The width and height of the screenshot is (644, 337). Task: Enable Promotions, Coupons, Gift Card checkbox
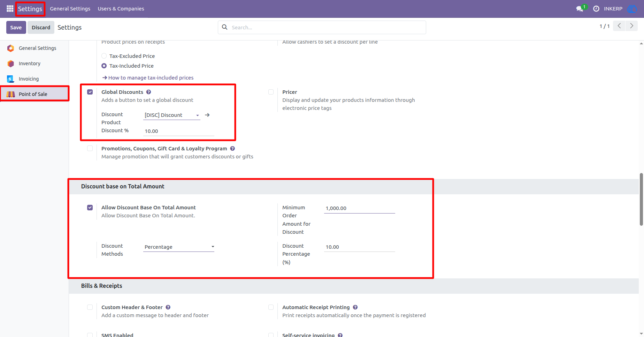click(90, 149)
